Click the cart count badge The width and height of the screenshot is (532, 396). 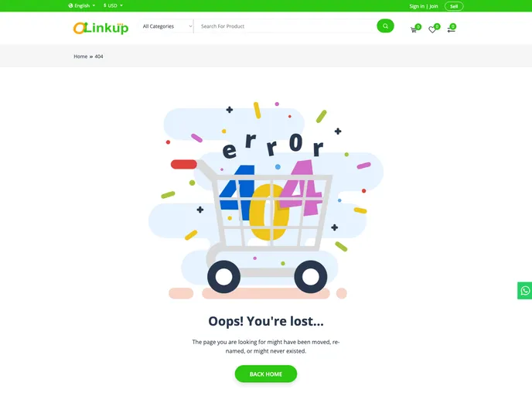(418, 26)
